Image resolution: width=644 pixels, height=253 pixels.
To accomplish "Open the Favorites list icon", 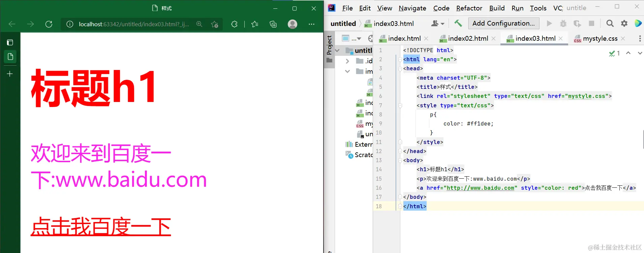I will tap(255, 24).
